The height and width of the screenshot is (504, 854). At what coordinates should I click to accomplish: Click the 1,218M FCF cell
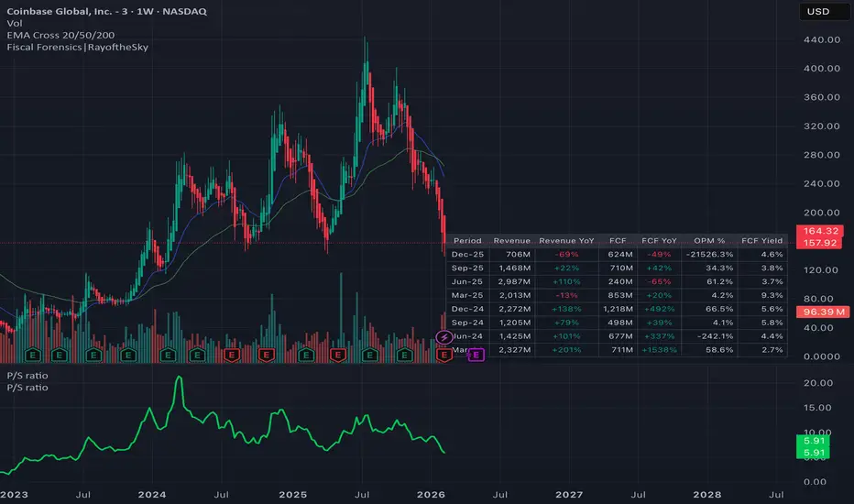pos(618,309)
